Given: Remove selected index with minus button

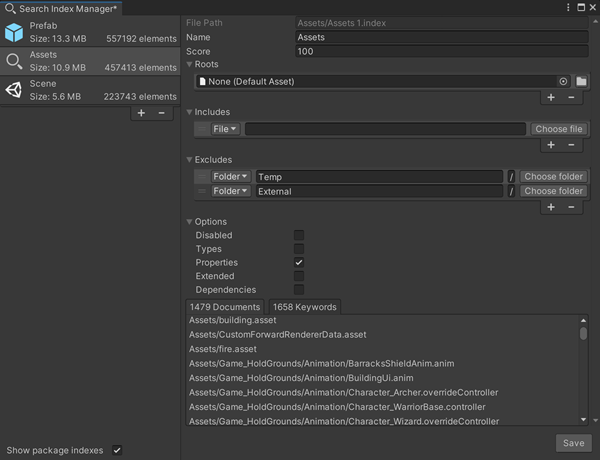Looking at the screenshot, I should click(x=161, y=113).
